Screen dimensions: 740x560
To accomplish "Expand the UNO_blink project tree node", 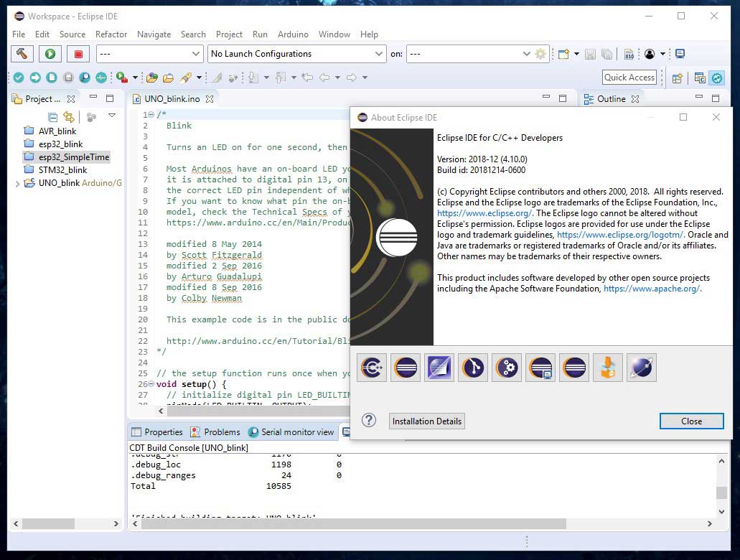I will pos(17,184).
